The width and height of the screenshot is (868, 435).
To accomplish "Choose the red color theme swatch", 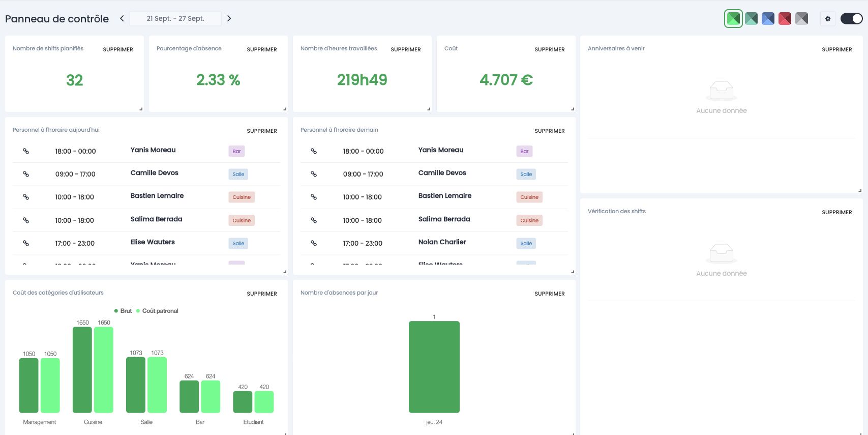I will pos(785,19).
